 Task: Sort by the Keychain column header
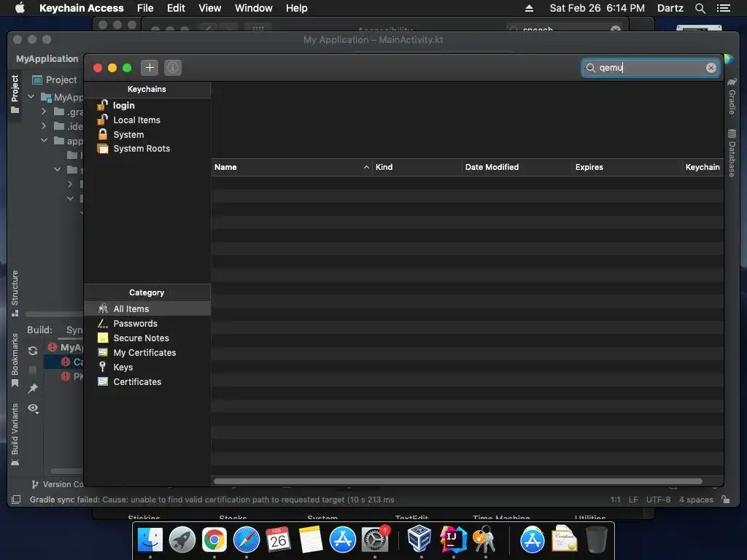703,167
